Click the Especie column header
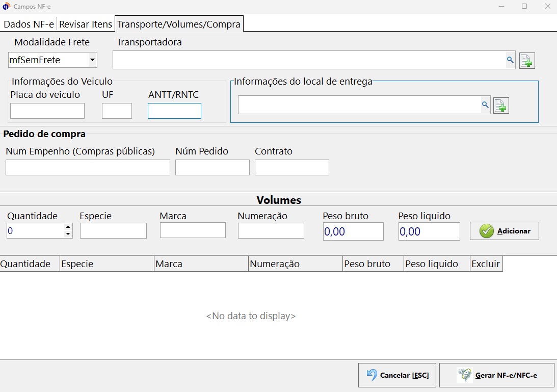557x392 pixels. point(107,264)
